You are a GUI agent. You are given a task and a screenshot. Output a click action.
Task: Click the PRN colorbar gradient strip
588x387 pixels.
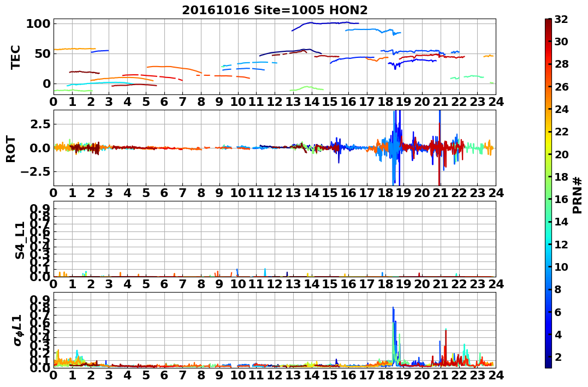coord(548,193)
